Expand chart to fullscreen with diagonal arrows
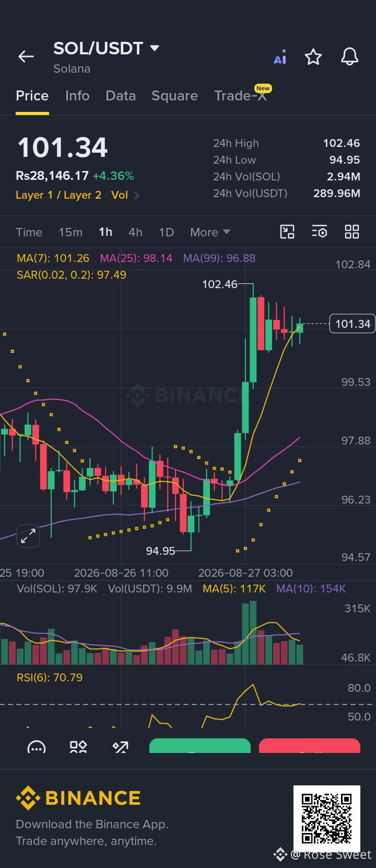376x868 pixels. click(28, 536)
